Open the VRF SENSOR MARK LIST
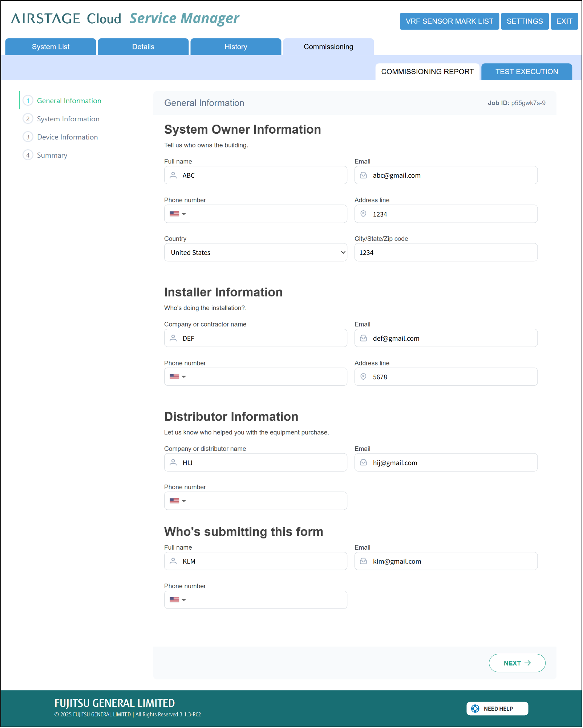The image size is (583, 728). (x=449, y=21)
